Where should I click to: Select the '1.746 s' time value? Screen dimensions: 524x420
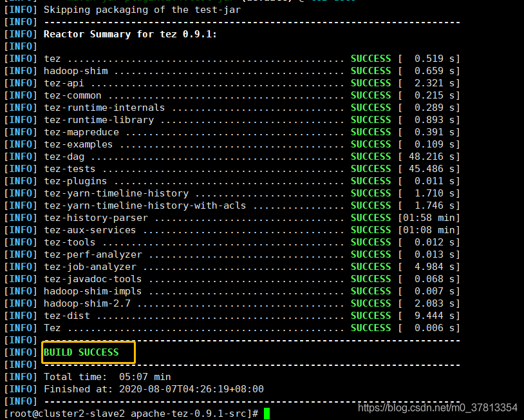coord(435,205)
